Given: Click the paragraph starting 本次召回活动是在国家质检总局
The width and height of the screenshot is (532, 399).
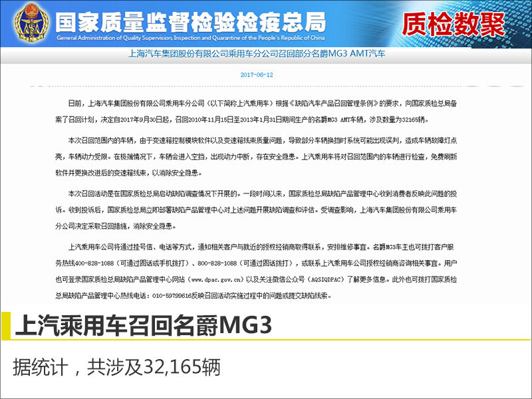Looking at the screenshot, I should [x=256, y=209].
